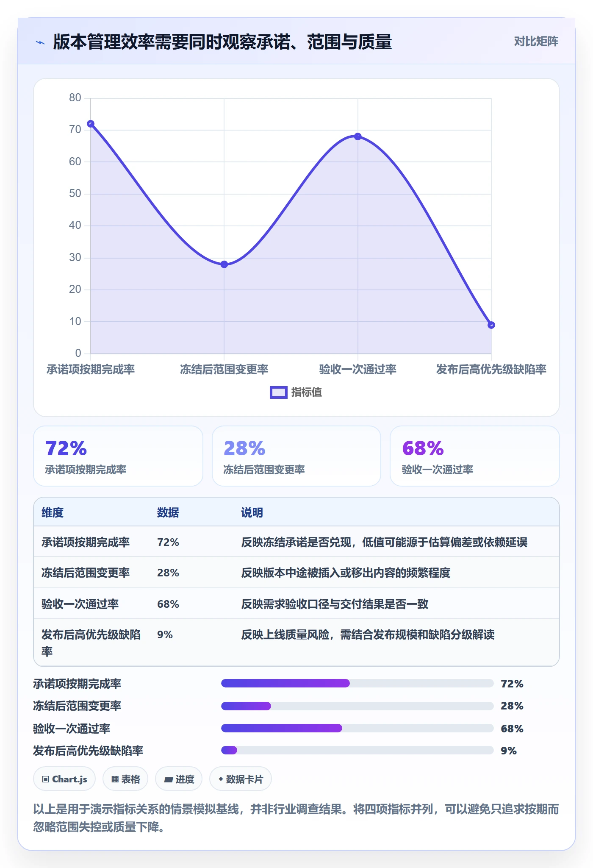Click the chart data point at 验收一次通过率
Screen dimensions: 593x868
pyautogui.click(x=358, y=136)
